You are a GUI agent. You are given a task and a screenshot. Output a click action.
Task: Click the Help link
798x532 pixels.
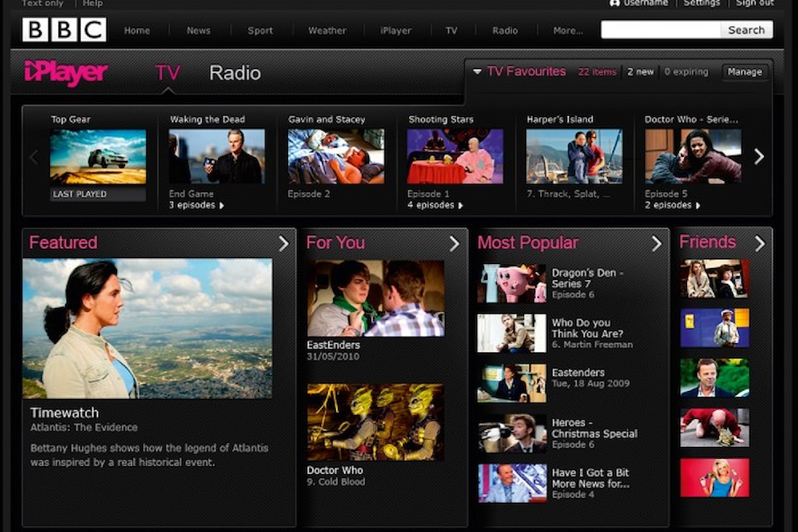[x=92, y=3]
